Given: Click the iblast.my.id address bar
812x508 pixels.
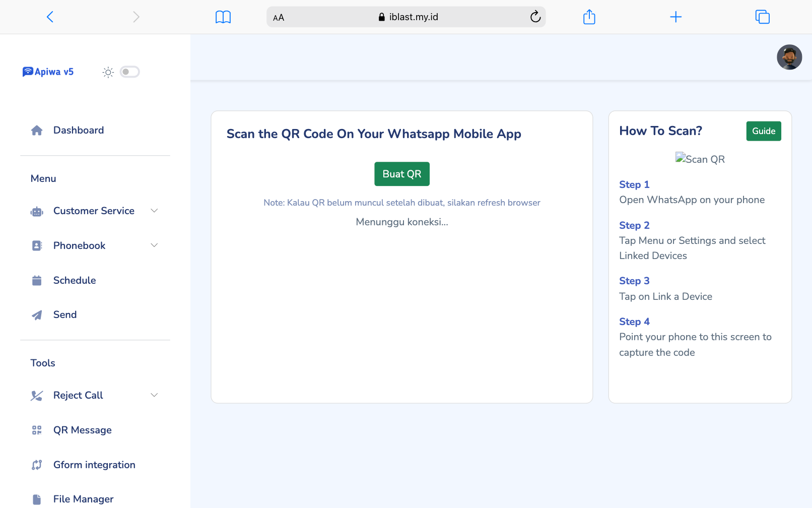Looking at the screenshot, I should click(408, 17).
